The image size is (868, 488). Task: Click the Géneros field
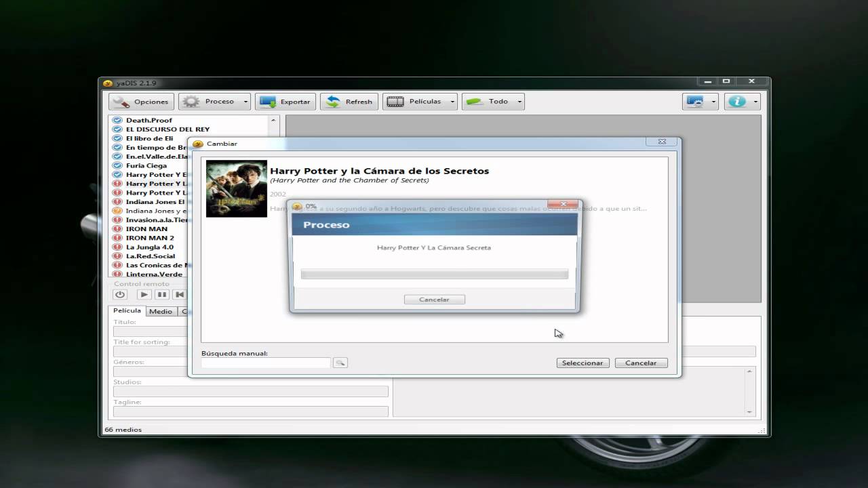point(151,371)
